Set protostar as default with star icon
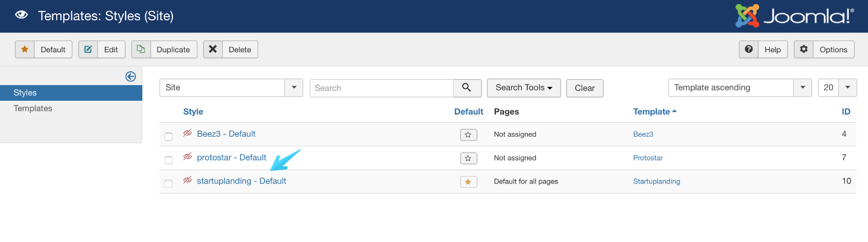This screenshot has height=242, width=868. pos(468,158)
